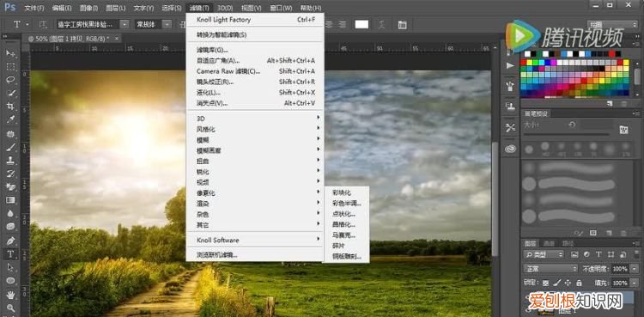Select the Clone Stamp tool
Screen dimensions: 644x317
click(x=10, y=161)
